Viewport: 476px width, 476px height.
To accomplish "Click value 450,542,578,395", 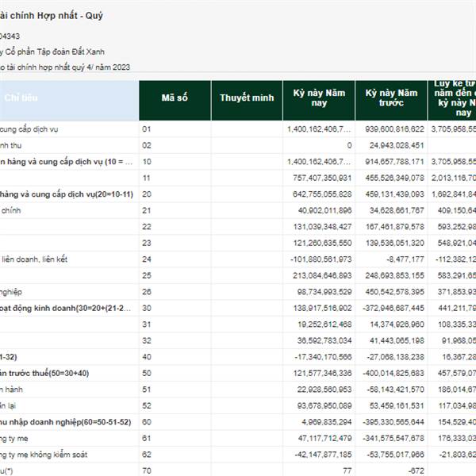I will pyautogui.click(x=394, y=292).
